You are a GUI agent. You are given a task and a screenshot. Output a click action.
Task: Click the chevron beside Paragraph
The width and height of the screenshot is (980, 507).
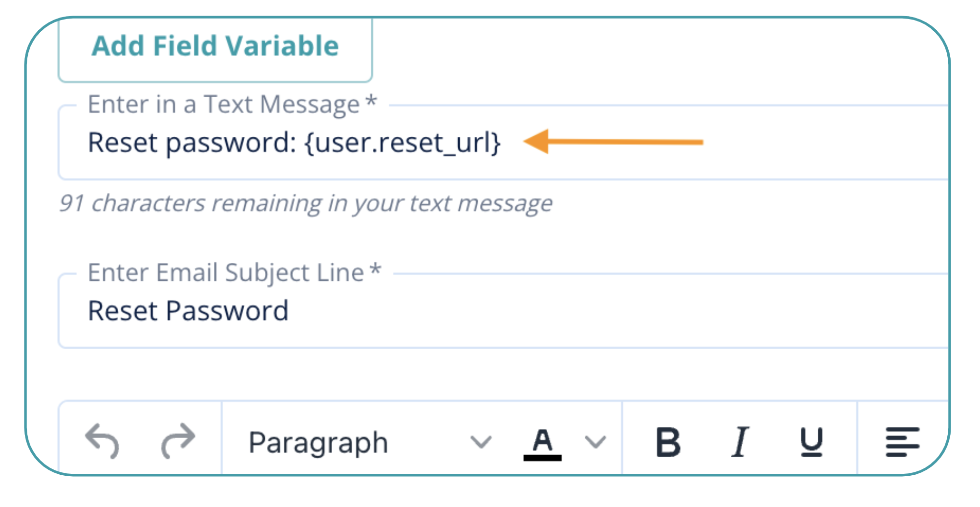481,443
